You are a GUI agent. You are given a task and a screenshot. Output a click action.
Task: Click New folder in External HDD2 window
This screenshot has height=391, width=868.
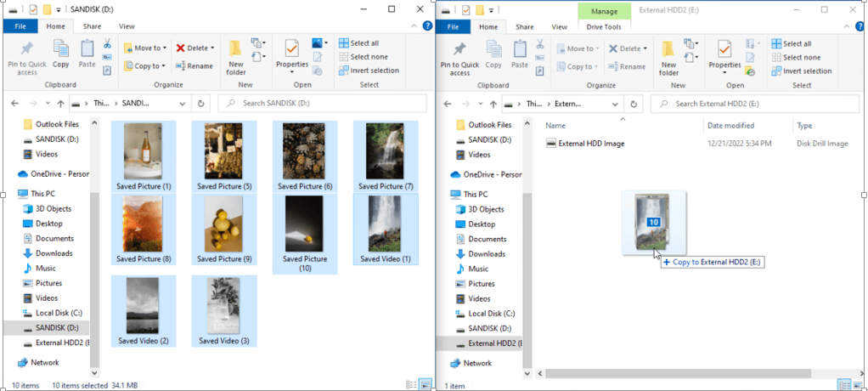point(668,58)
